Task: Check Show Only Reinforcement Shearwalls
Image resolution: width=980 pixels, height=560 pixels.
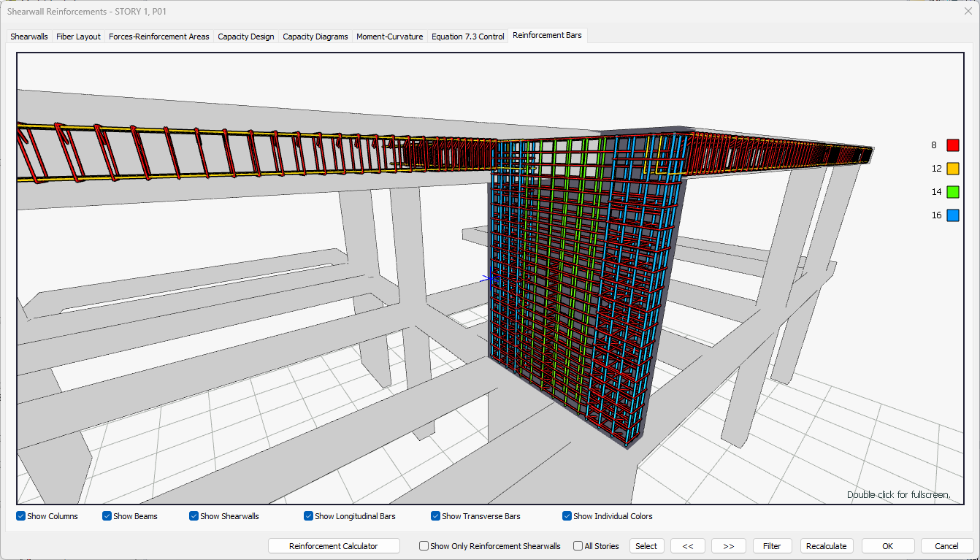Action: click(x=424, y=546)
